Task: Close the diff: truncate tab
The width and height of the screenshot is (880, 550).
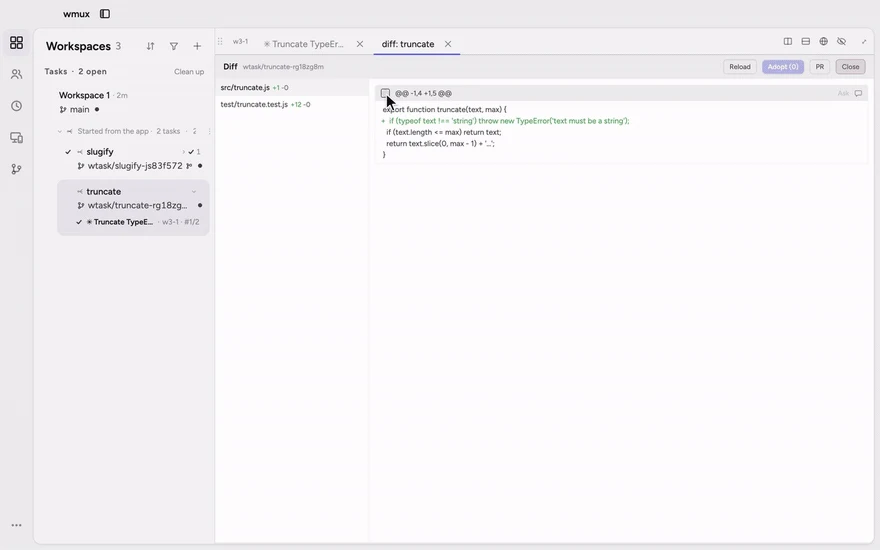Action: [x=448, y=44]
